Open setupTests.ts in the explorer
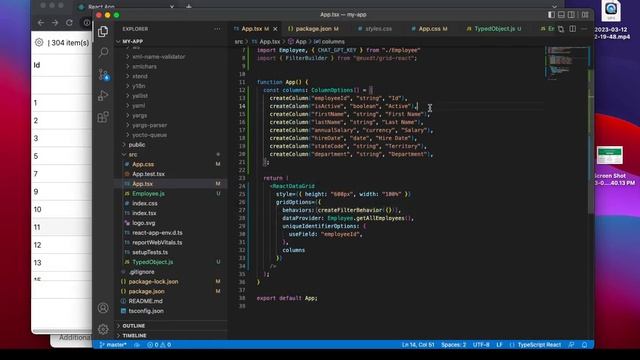This screenshot has height=360, width=640. (x=150, y=253)
